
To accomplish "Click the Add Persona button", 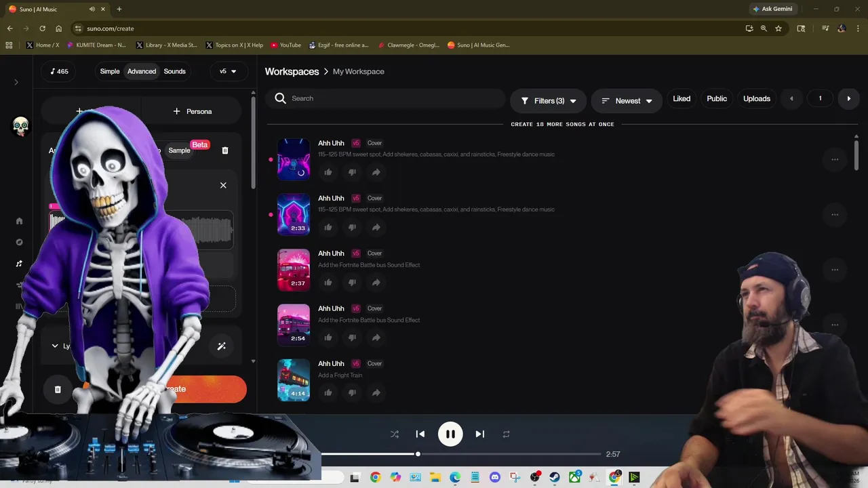I will 193,111.
